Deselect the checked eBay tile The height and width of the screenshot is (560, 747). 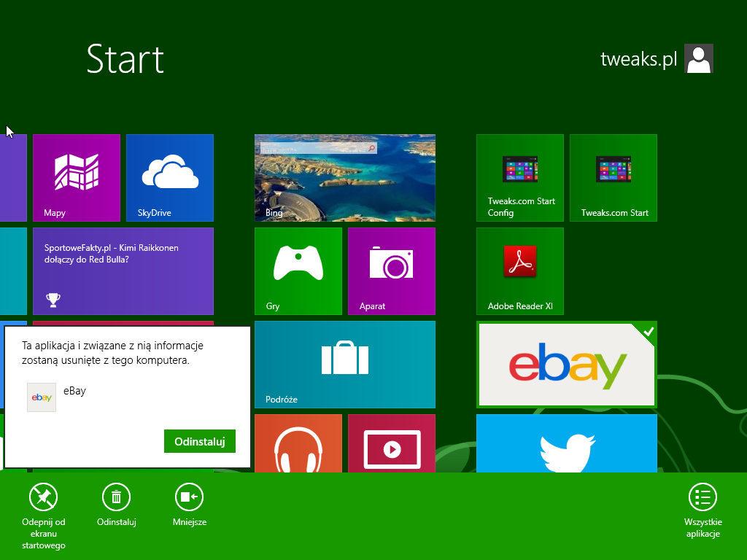click(x=566, y=365)
